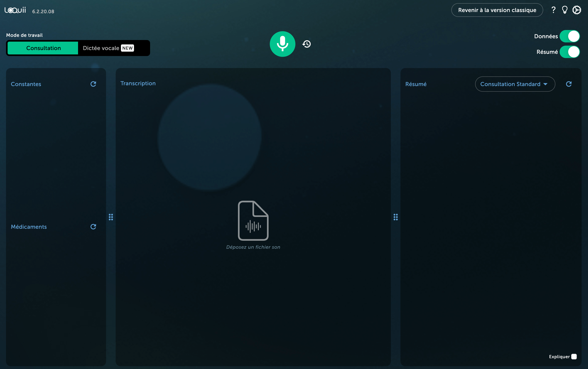
Task: Open the settings gear icon
Action: [x=577, y=10]
